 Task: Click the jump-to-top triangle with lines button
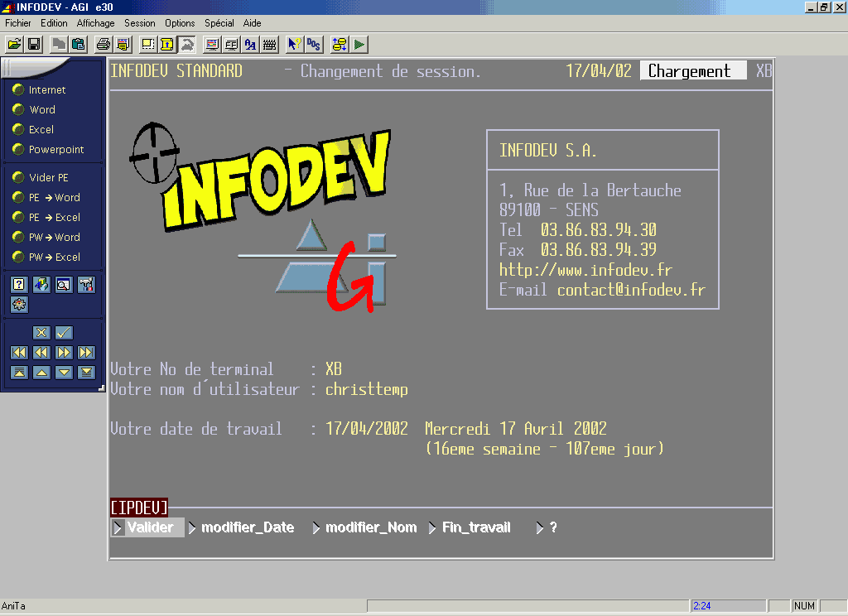[x=19, y=372]
